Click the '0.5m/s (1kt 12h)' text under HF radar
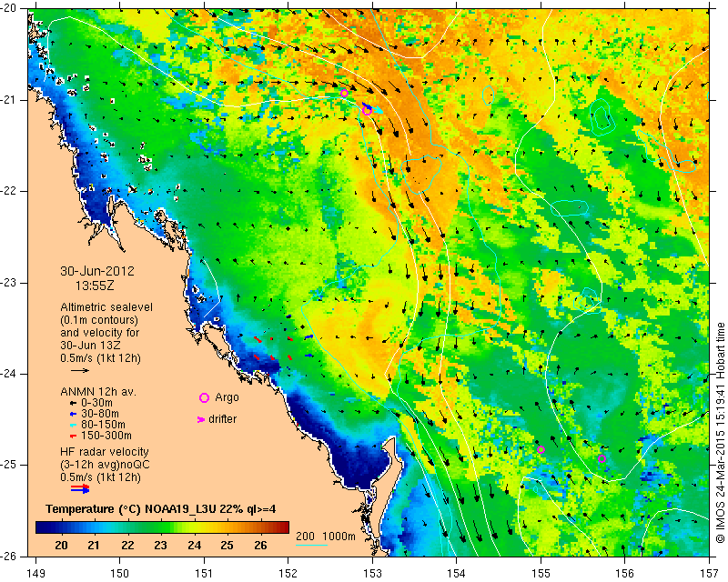 coord(100,477)
